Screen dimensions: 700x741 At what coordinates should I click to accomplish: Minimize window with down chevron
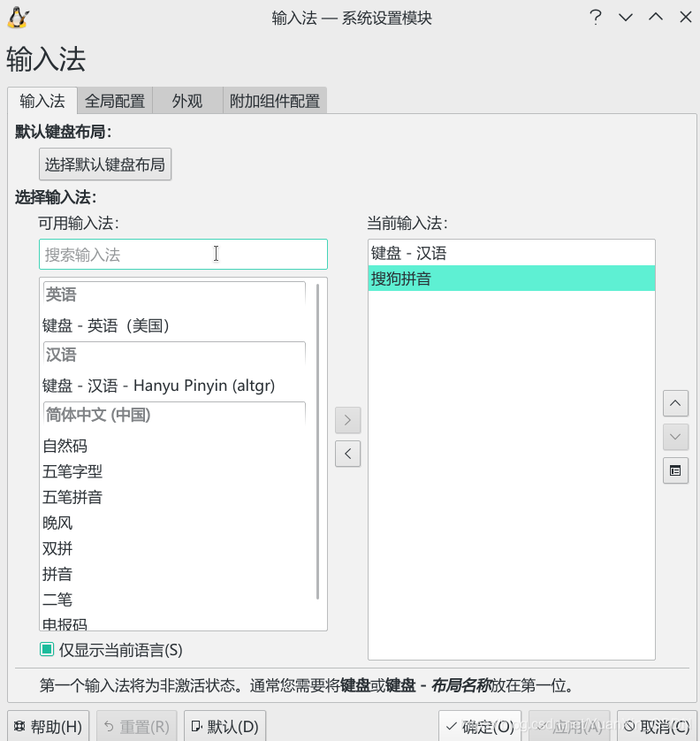(626, 18)
